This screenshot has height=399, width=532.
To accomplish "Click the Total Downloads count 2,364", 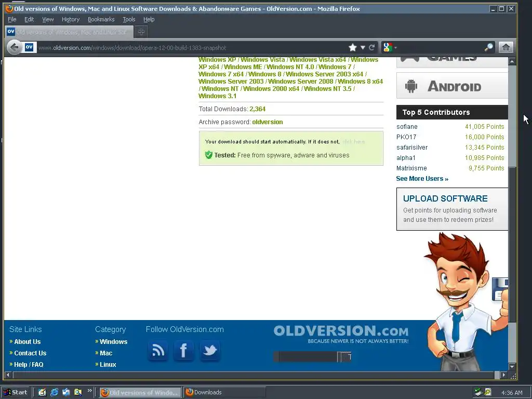I will coord(258,109).
